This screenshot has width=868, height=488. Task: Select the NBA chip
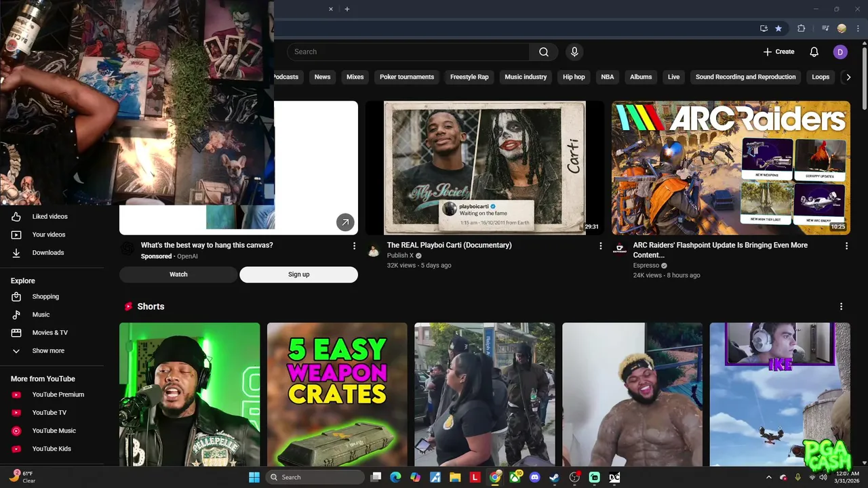click(x=608, y=77)
